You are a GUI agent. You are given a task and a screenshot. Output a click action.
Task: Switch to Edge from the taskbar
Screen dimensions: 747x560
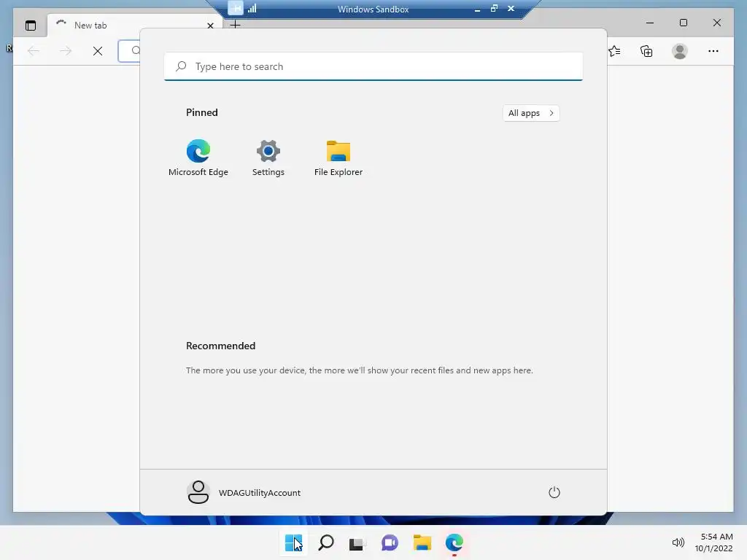click(x=454, y=542)
